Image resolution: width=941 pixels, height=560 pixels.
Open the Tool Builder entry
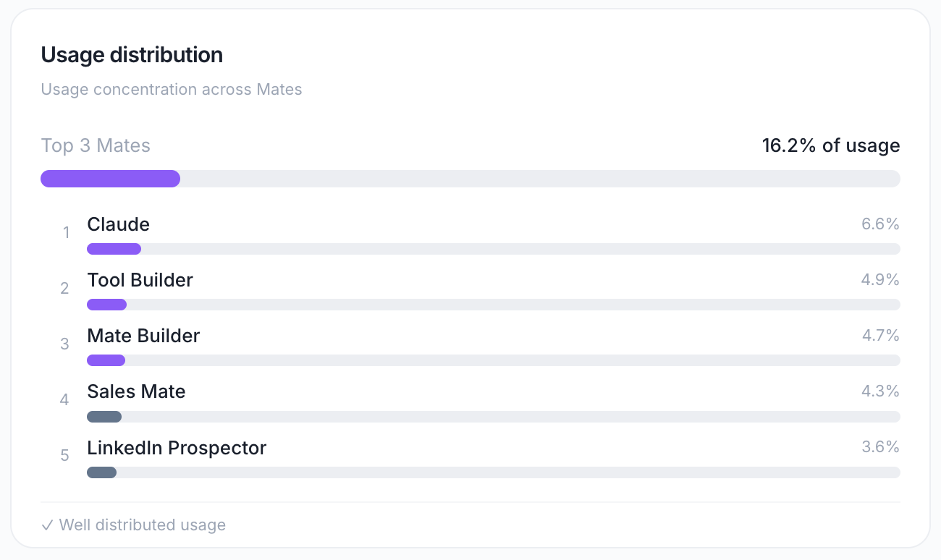coord(140,280)
